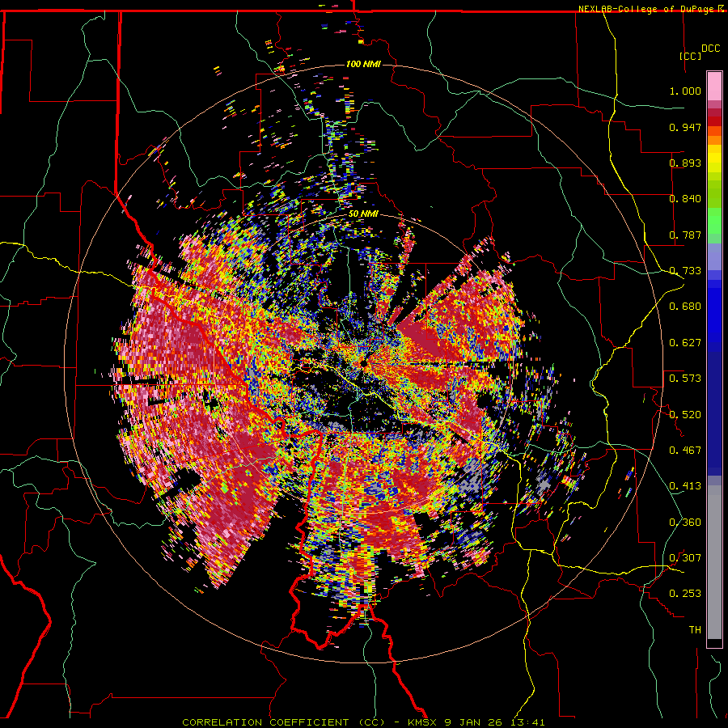Image resolution: width=728 pixels, height=728 pixels.
Task: Click the black radar site dot at center
Action: coord(364,364)
